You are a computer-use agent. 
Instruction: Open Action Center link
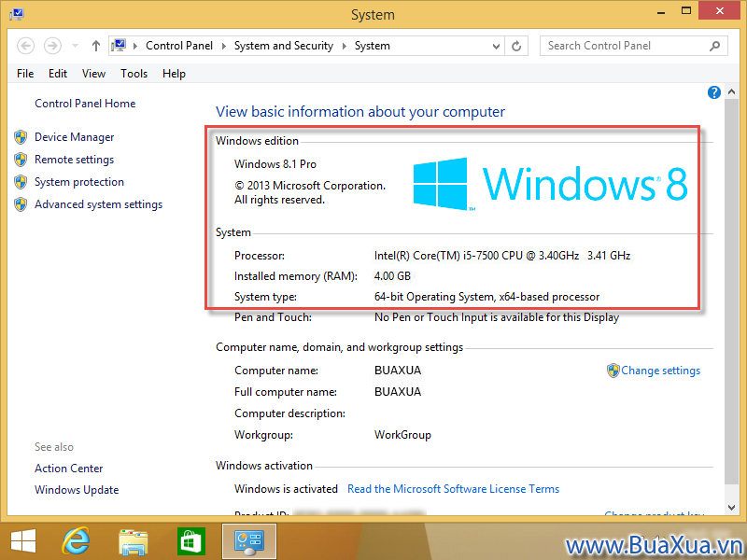click(68, 469)
